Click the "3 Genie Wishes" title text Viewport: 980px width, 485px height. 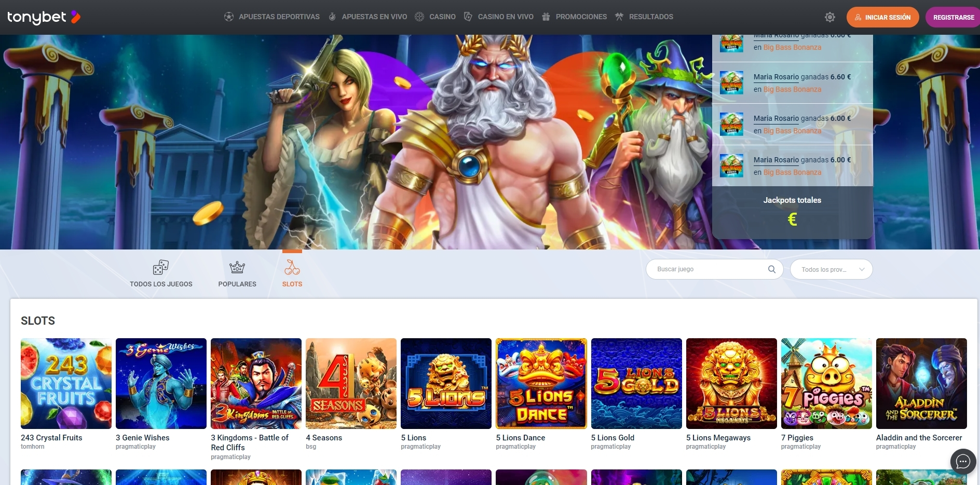point(143,438)
